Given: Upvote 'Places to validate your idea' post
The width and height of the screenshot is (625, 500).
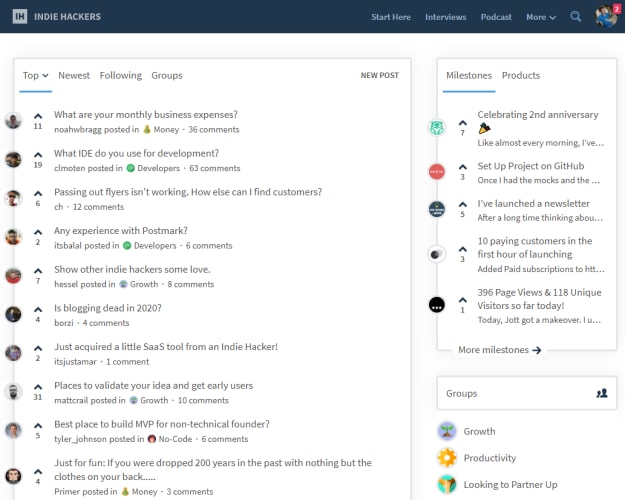Looking at the screenshot, I should coord(38,387).
